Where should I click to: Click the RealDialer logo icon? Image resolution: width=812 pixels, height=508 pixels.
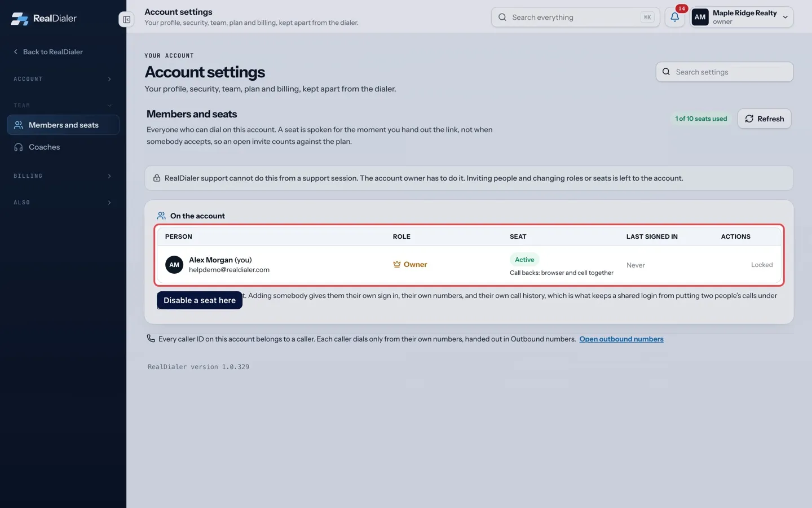[19, 19]
